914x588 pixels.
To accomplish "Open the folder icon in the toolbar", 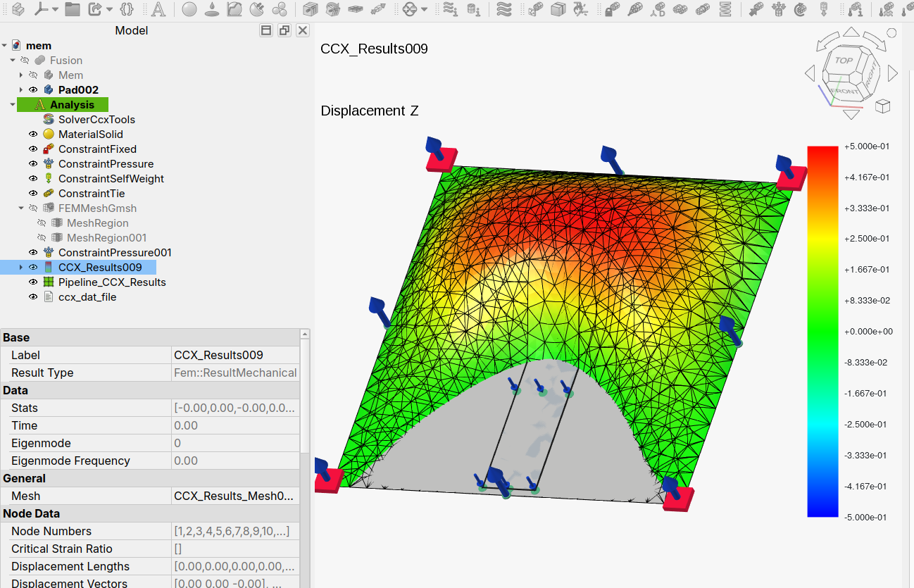I will pos(73,9).
